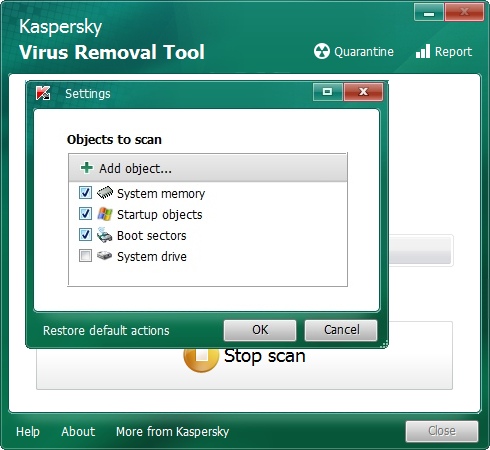Uncheck the Startup objects checkbox
This screenshot has width=490, height=450.
(x=85, y=214)
